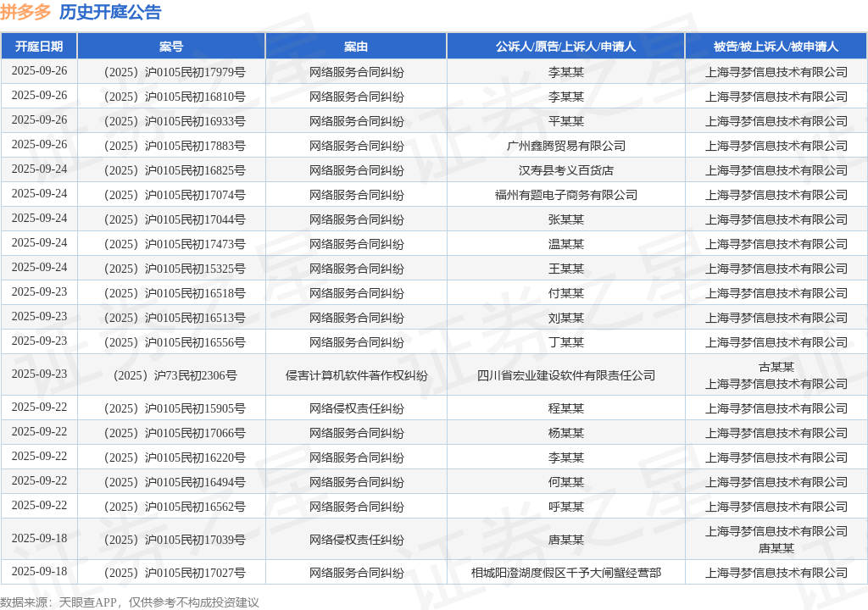Select case number (2025)沪0105民初15905号
Screen dimensions: 868x610
(175, 408)
